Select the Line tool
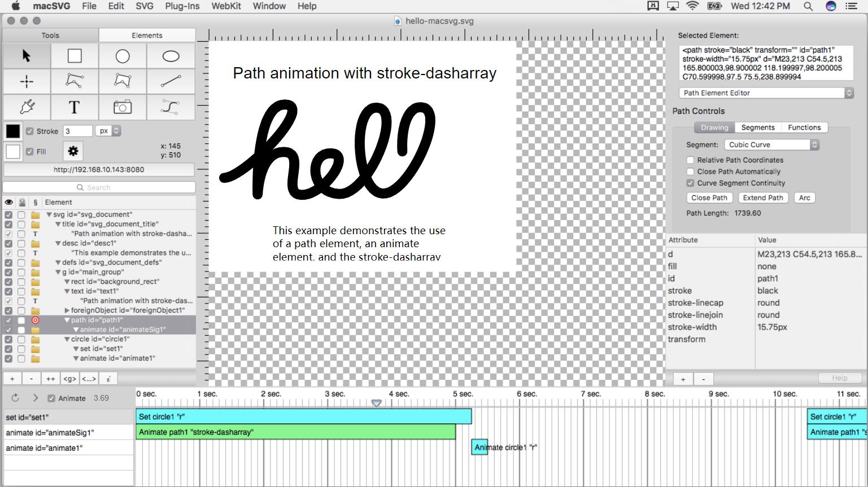This screenshot has width=868, height=487. (x=171, y=81)
